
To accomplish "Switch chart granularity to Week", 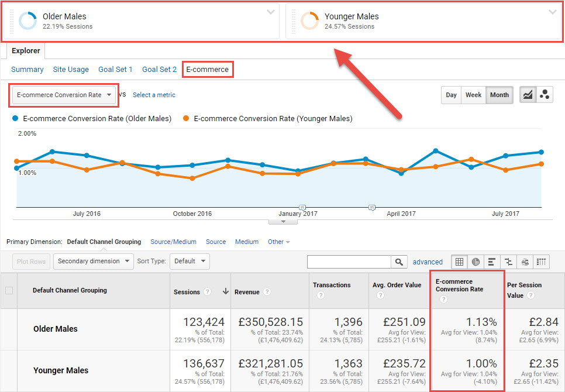I will [473, 95].
